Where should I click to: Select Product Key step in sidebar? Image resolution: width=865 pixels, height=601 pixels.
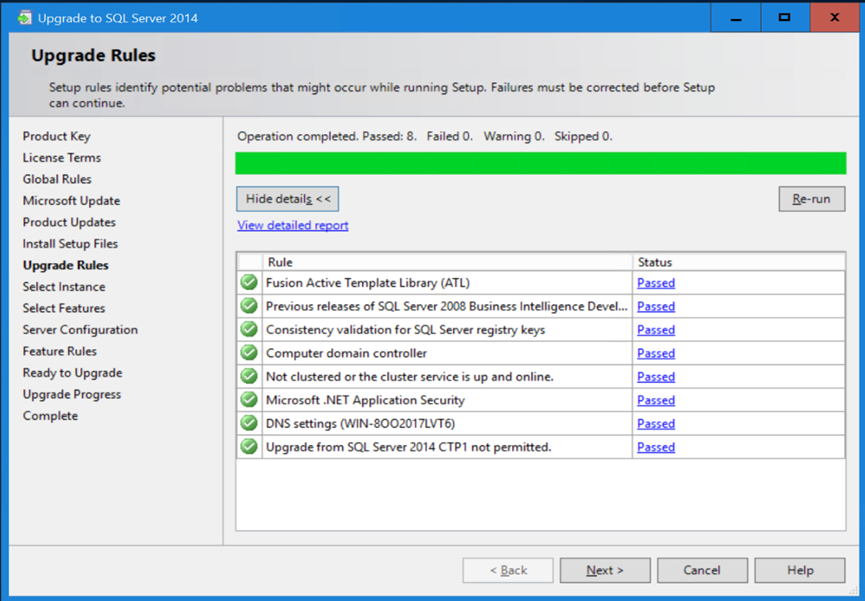[x=56, y=136]
